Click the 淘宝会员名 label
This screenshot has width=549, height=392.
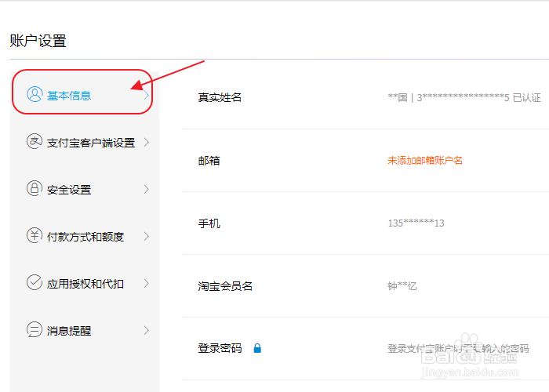225,286
